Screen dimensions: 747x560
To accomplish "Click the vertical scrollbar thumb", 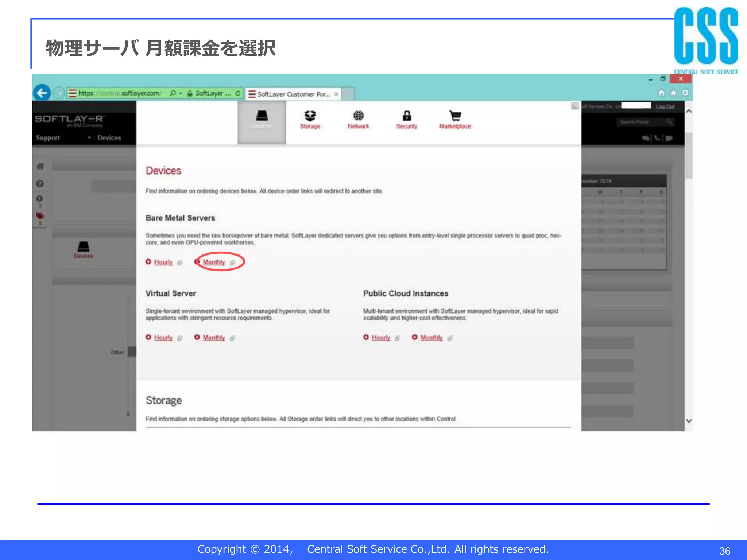I will [x=689, y=156].
